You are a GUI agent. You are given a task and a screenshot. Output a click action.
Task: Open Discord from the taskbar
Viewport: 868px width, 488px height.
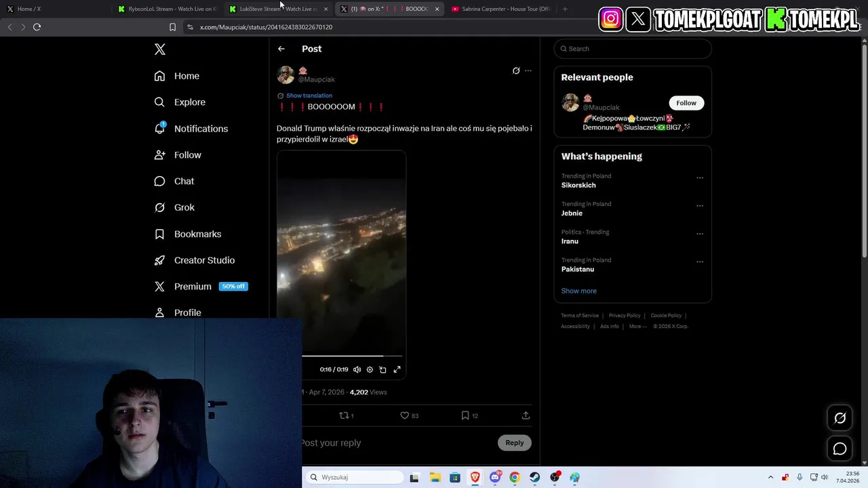(x=495, y=477)
